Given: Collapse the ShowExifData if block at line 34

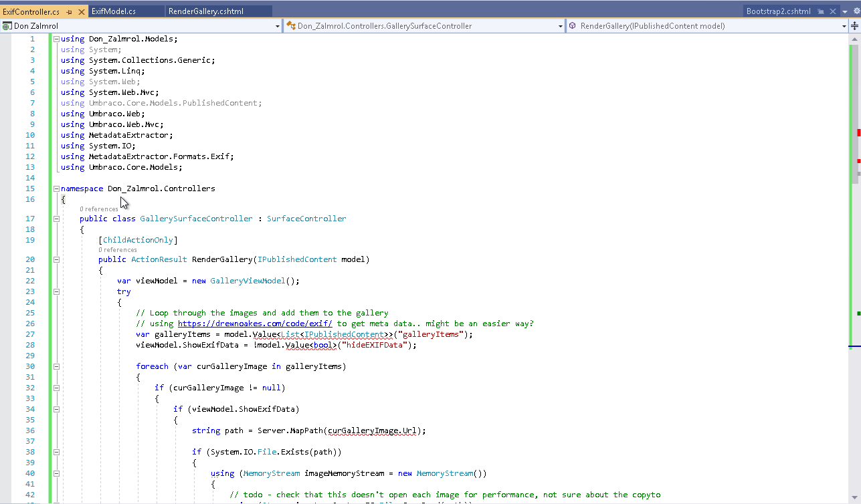Looking at the screenshot, I should pyautogui.click(x=56, y=409).
